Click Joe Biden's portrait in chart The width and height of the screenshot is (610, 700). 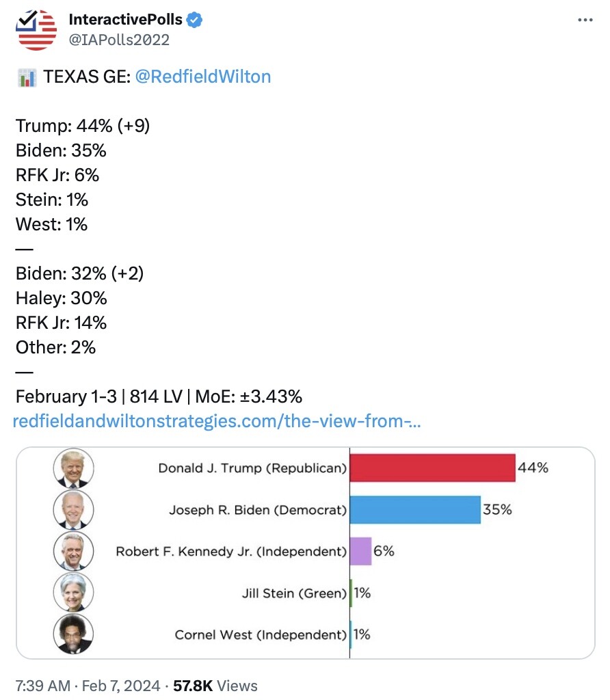[x=73, y=510]
